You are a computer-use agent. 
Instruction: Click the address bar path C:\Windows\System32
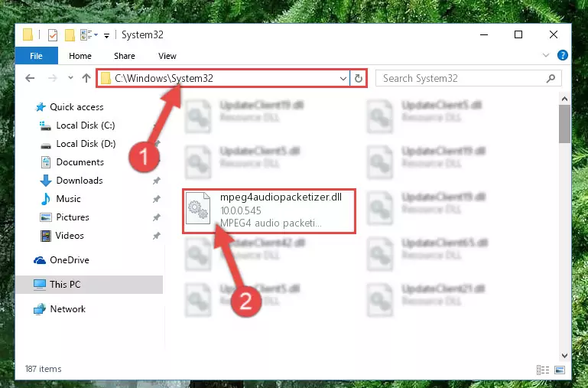coord(164,78)
